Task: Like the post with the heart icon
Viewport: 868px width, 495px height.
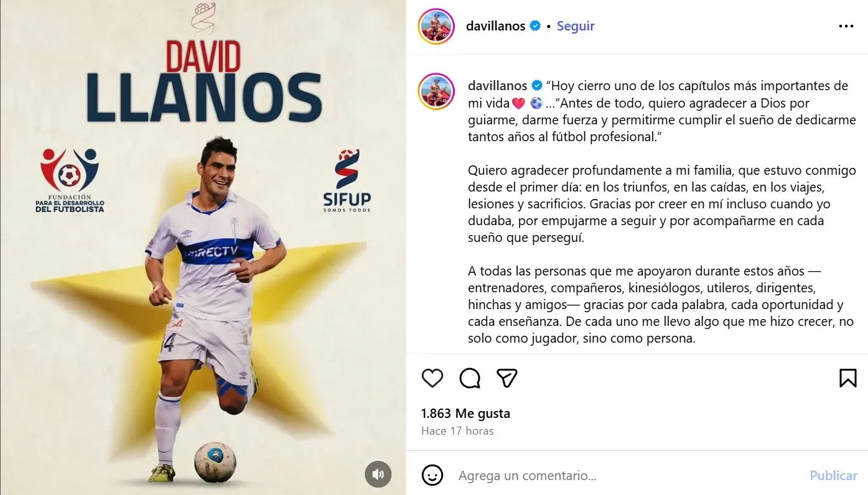Action: click(x=432, y=378)
